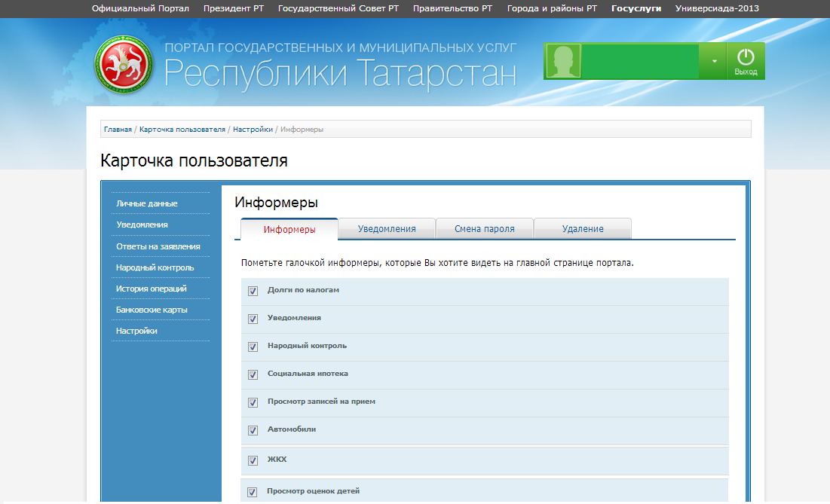Expand the user account dropdown arrow
Image resolution: width=830 pixels, height=504 pixels.
pos(713,62)
